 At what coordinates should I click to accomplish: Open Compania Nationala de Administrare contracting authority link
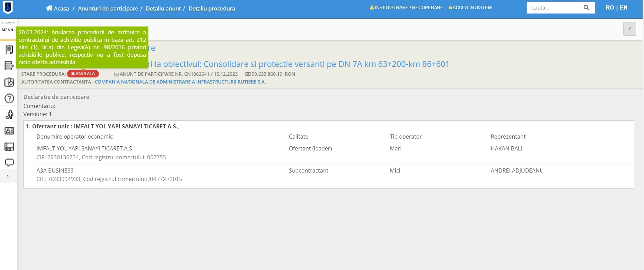180,82
